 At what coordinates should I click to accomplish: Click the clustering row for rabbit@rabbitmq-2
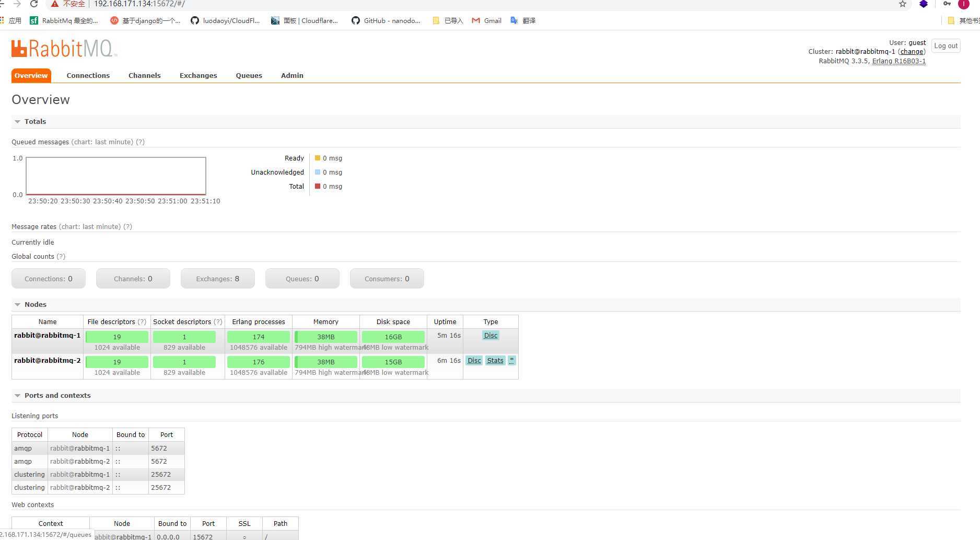[x=98, y=487]
